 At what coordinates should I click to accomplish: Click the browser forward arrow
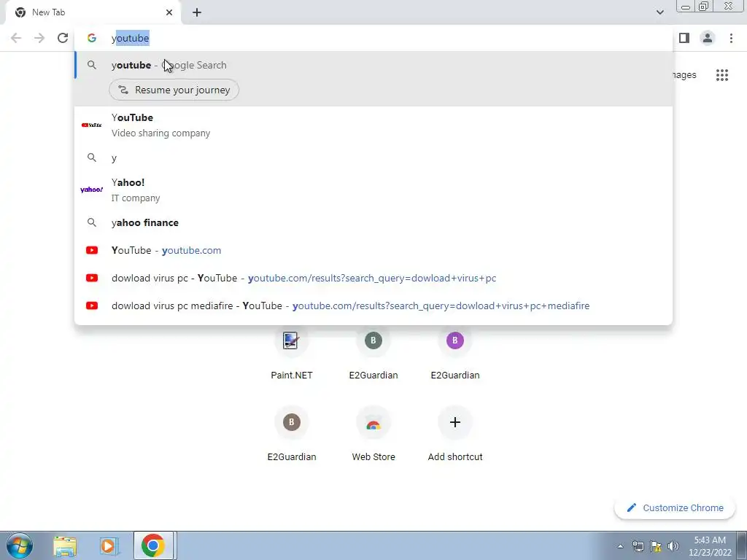point(39,38)
